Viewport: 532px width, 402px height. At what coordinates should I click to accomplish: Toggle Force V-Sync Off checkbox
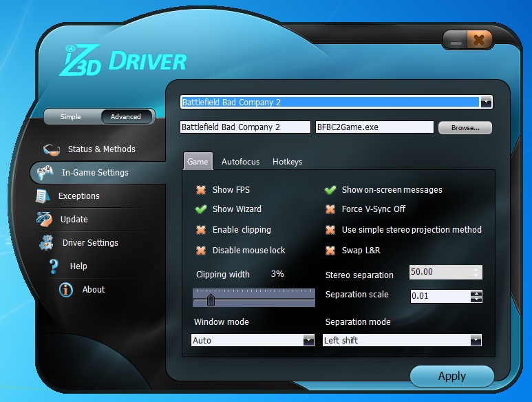pyautogui.click(x=330, y=209)
